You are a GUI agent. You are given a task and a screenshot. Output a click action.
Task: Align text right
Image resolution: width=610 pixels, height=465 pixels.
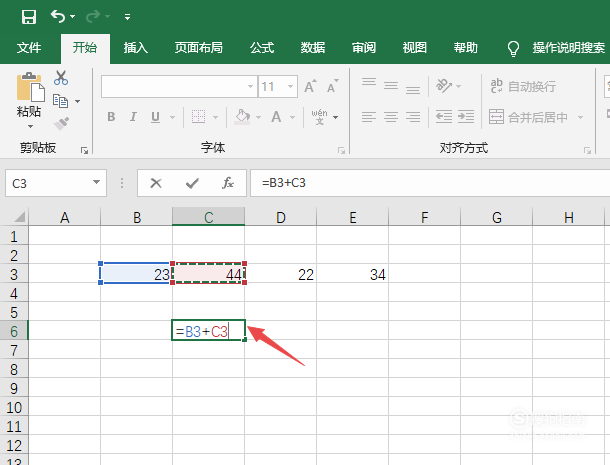[x=413, y=117]
